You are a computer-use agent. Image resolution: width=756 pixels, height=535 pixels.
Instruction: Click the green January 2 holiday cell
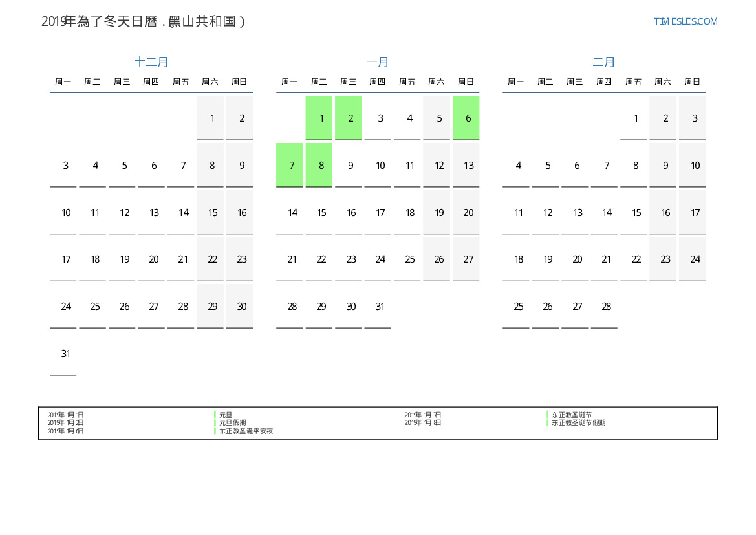[349, 118]
